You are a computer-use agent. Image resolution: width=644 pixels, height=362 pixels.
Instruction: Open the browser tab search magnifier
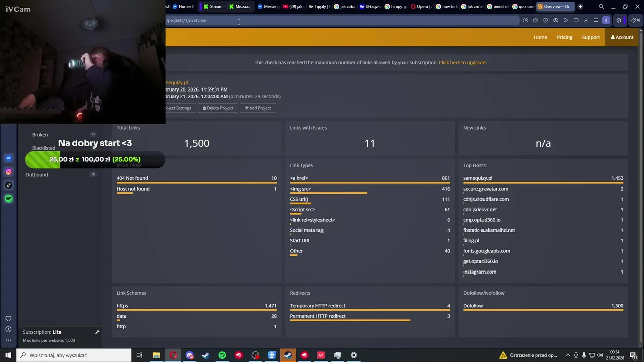601,7
